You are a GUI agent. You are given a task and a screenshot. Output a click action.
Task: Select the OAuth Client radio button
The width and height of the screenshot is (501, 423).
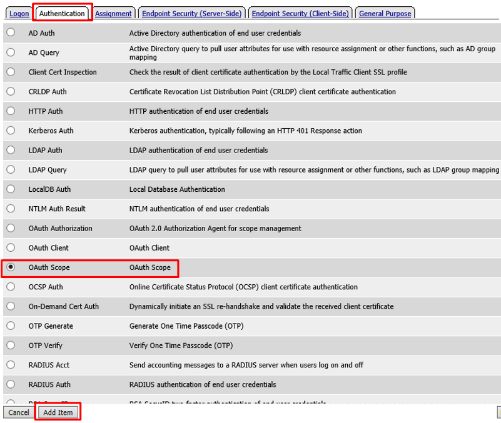(x=11, y=247)
